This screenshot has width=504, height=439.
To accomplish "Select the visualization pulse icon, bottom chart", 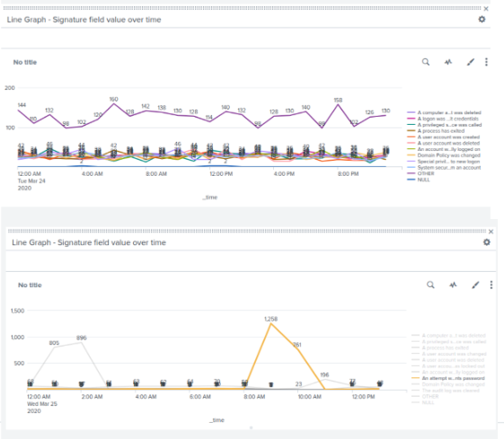I will click(x=453, y=285).
